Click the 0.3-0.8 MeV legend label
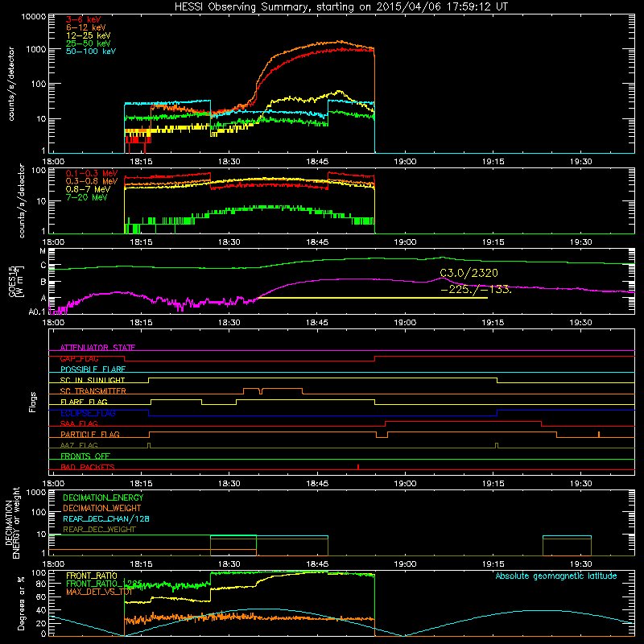The image size is (644, 644). click(92, 181)
